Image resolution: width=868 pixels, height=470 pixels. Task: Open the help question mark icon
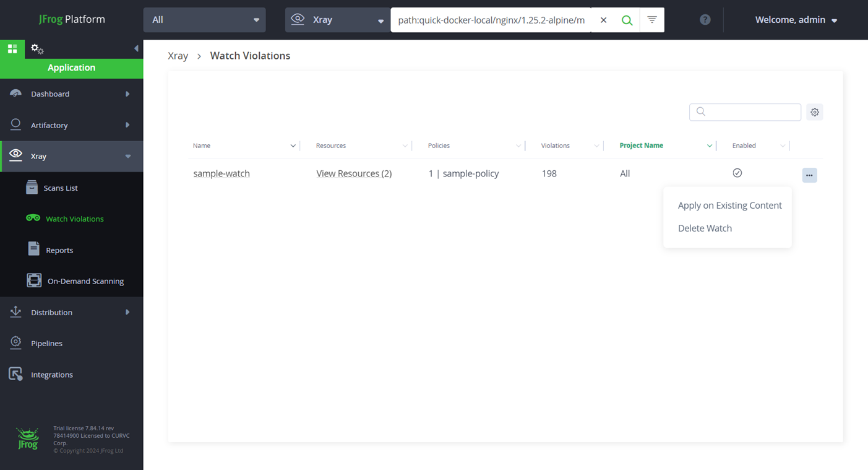705,20
